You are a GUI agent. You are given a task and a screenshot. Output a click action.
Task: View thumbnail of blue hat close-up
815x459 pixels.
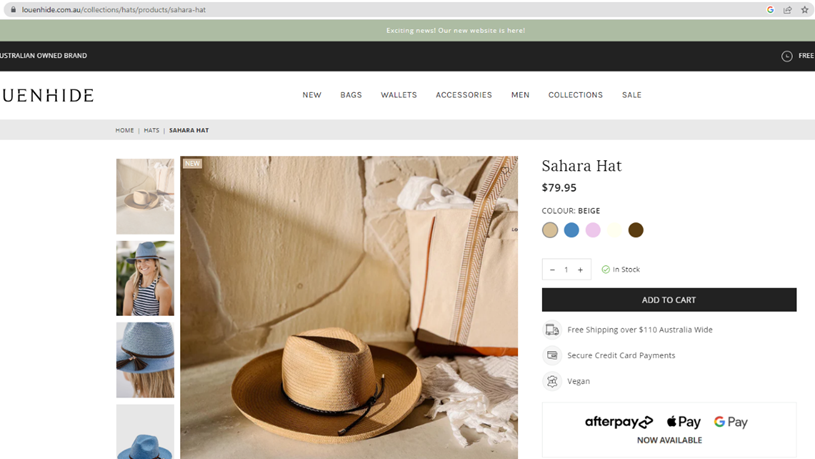click(145, 360)
